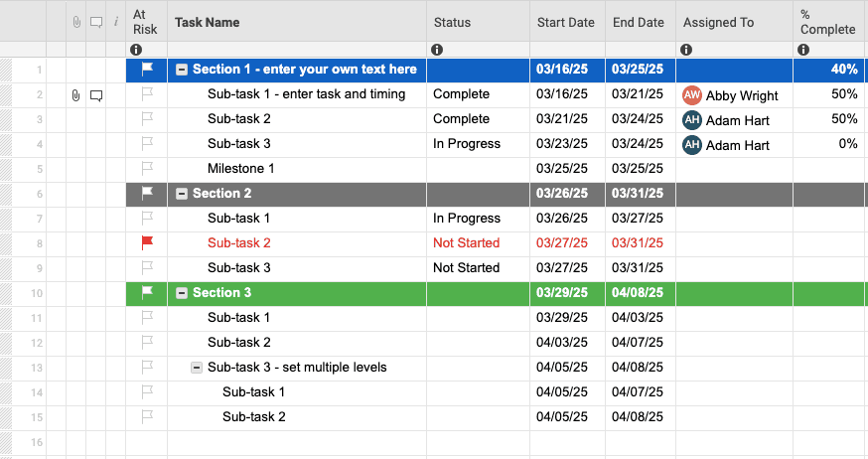Click the row info indicator column header icon
The image size is (868, 459).
point(116,22)
